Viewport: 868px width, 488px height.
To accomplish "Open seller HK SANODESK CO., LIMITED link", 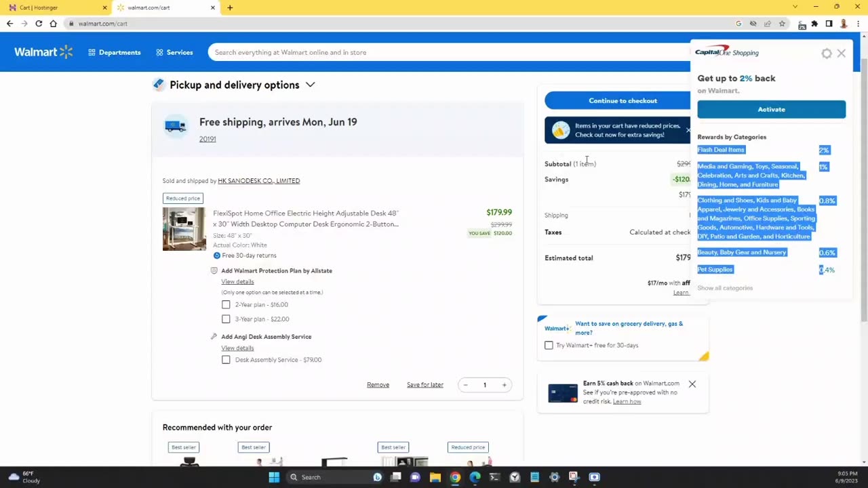I will pos(258,181).
